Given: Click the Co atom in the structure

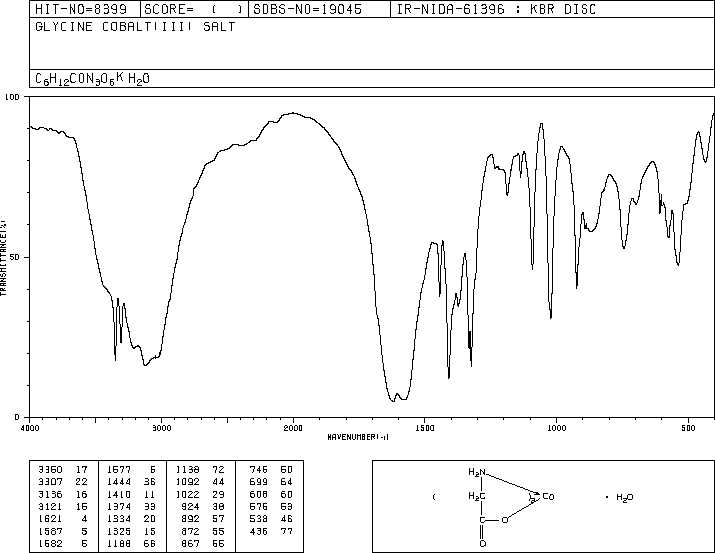Looking at the screenshot, I should [x=548, y=496].
